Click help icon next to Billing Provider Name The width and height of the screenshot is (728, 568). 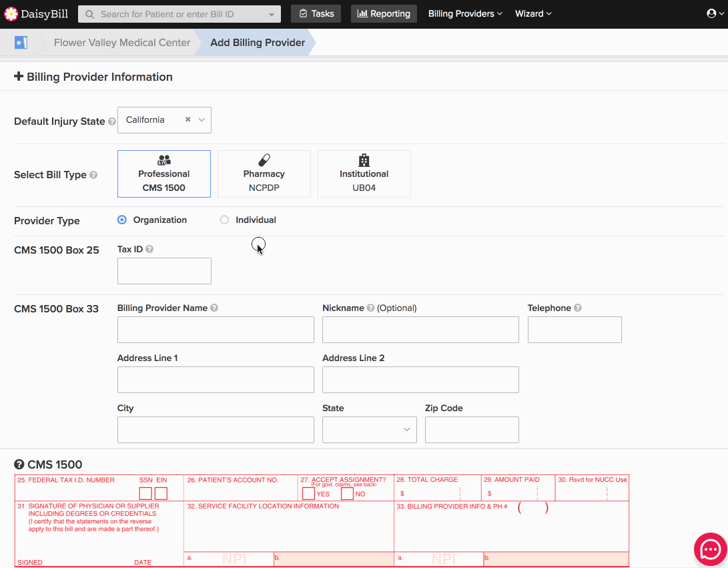[214, 308]
